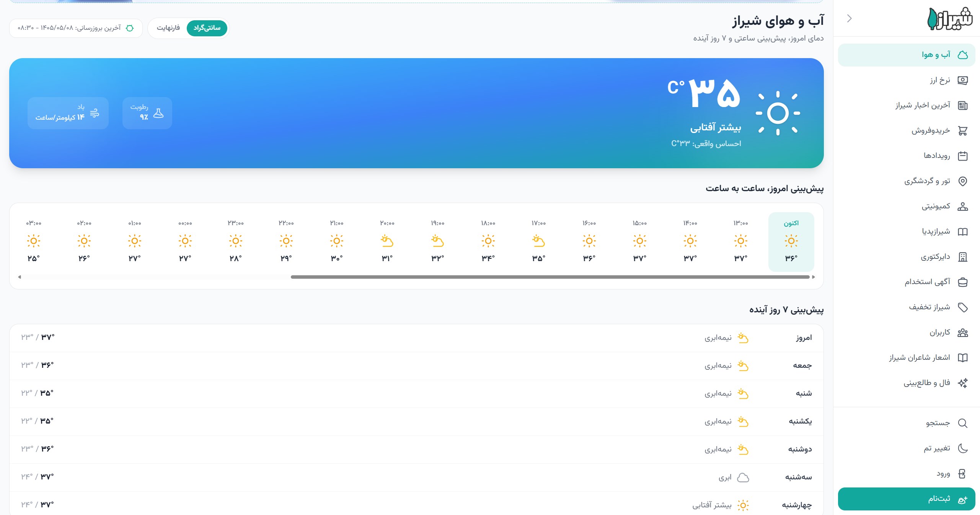Select the tag icon for شیراز تخفیف

962,307
